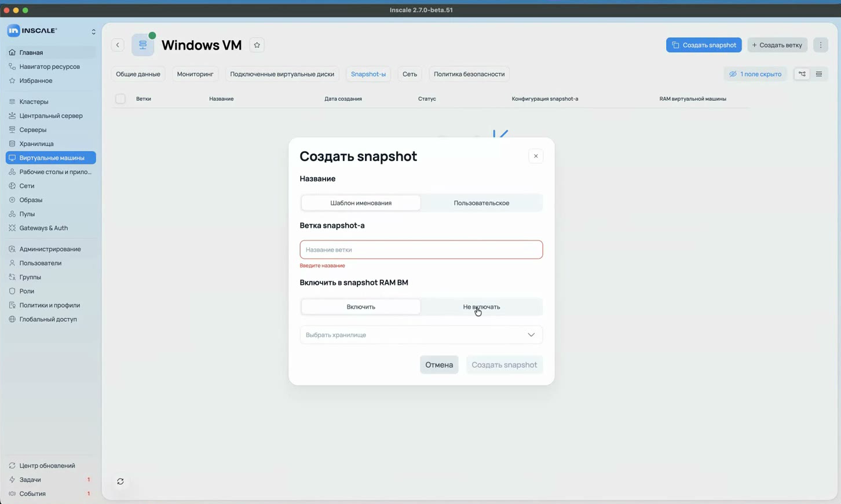This screenshot has width=841, height=504.
Task: Open Центральный сервер in sidebar
Action: (51, 116)
